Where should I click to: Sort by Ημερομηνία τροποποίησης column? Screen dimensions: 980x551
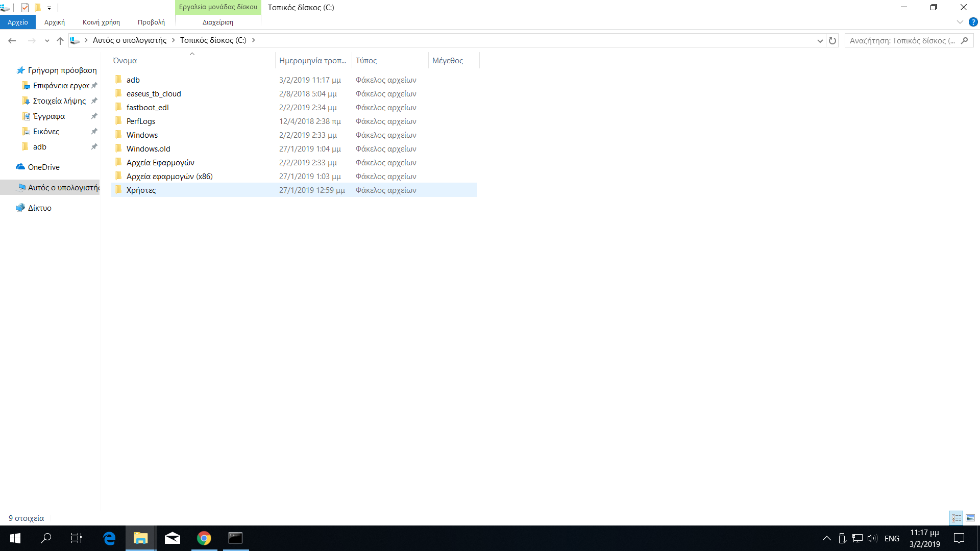pos(312,61)
